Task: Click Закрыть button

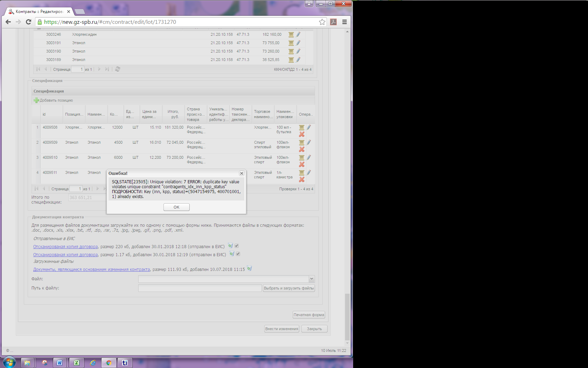Action: tap(314, 329)
